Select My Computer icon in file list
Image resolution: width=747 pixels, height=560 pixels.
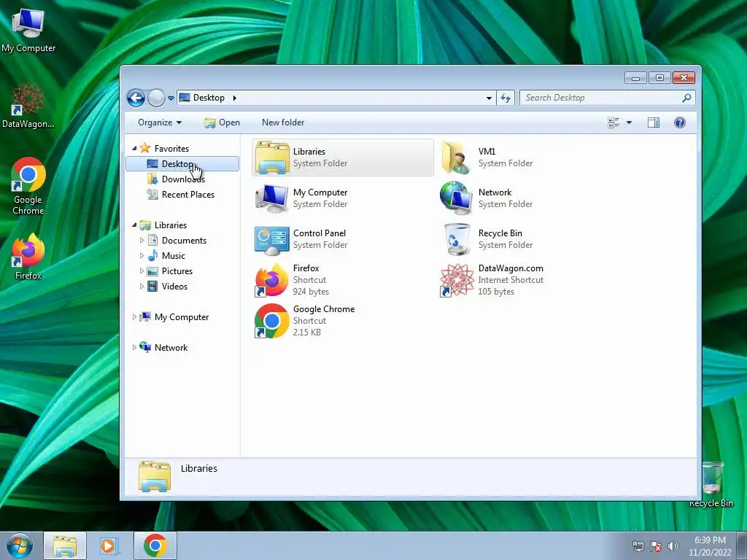(271, 198)
